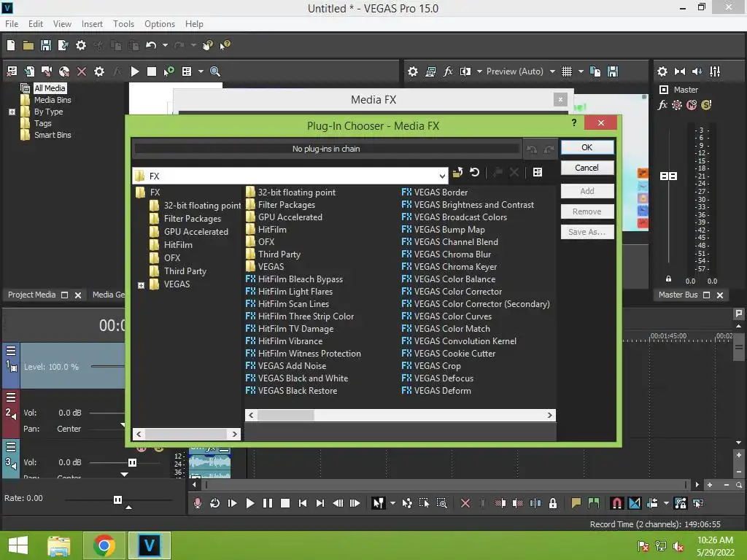Click Cancel in Plug-In Chooser
747x560 pixels.
tap(587, 168)
